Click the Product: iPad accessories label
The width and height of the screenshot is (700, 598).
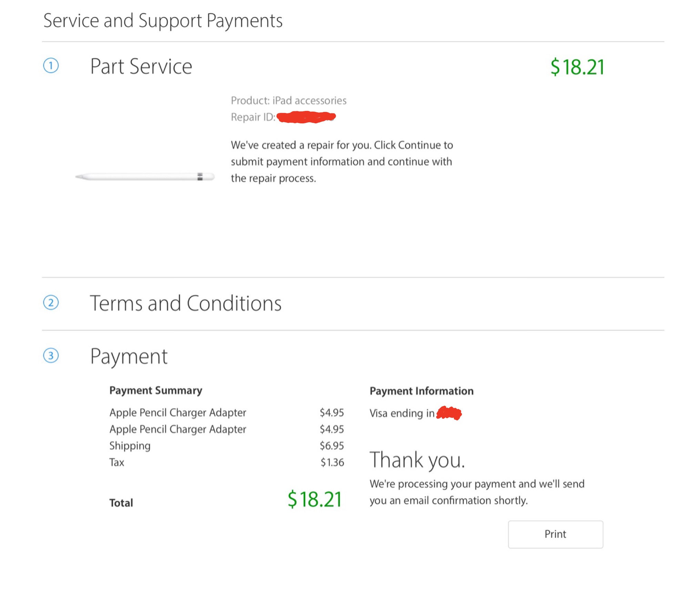[288, 100]
